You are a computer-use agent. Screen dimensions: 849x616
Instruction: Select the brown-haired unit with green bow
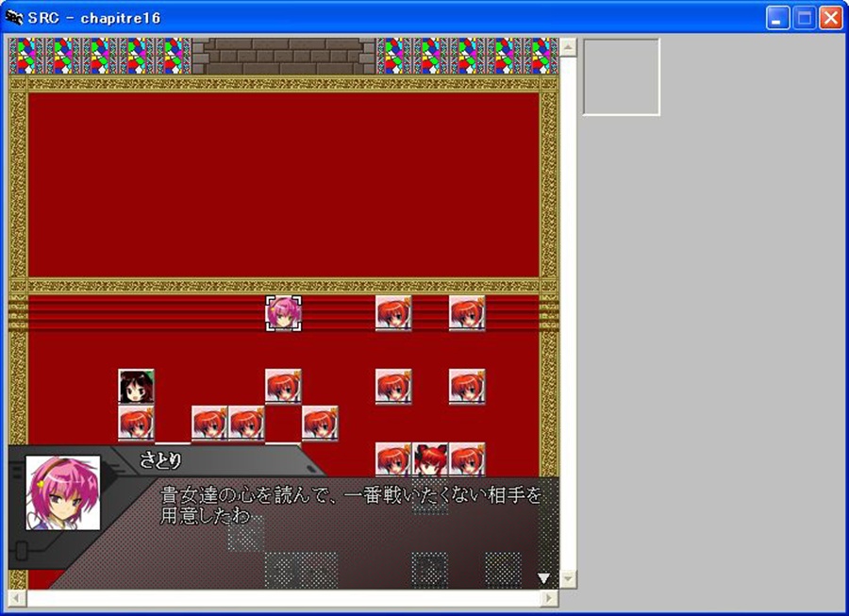click(136, 387)
